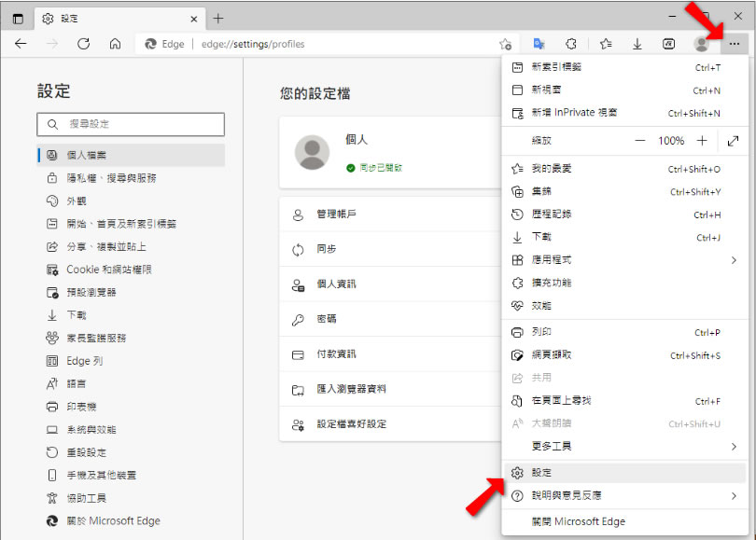Expand the 更多工具 submenu arrow
This screenshot has height=540, width=756.
[x=734, y=447]
